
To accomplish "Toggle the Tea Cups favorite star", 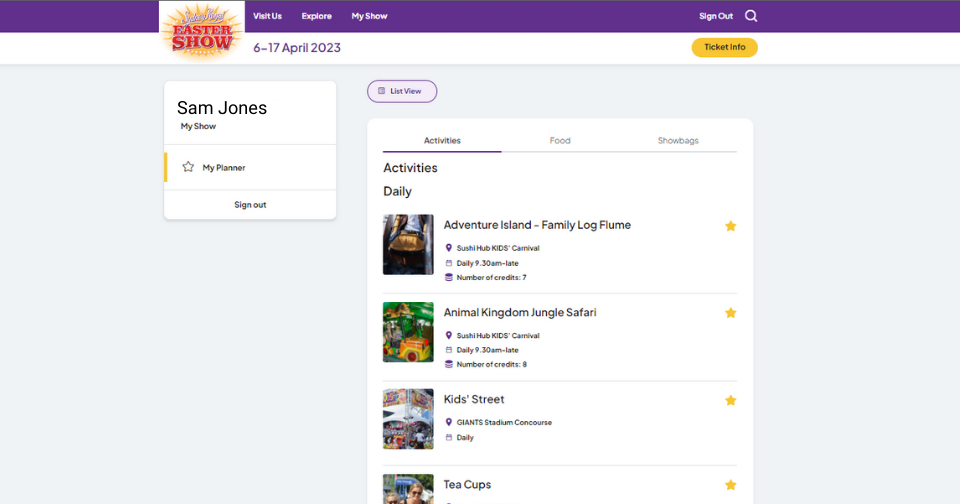I will [730, 484].
